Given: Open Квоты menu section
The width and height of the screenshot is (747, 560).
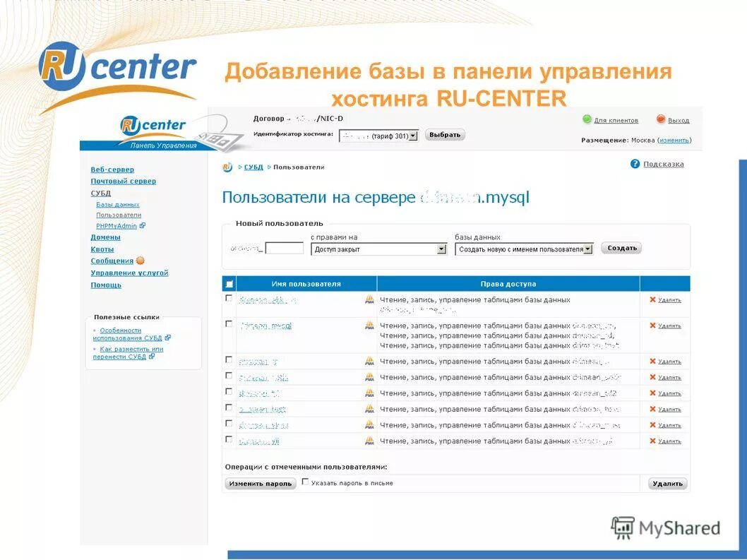Looking at the screenshot, I should click(102, 249).
